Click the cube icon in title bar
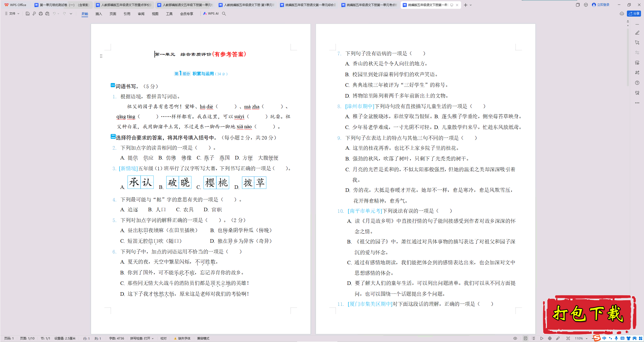Screen dimensions: 644x342 tap(586, 5)
